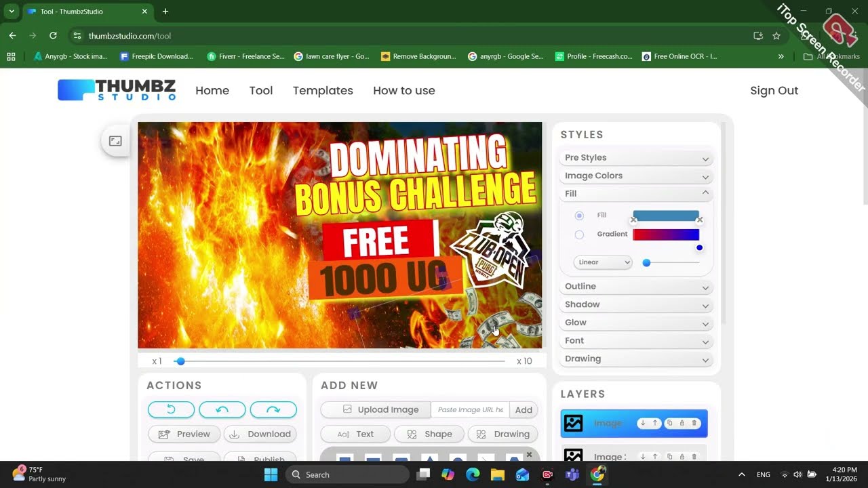Image resolution: width=868 pixels, height=488 pixels.
Task: Reload the page in Chrome
Action: [53, 36]
